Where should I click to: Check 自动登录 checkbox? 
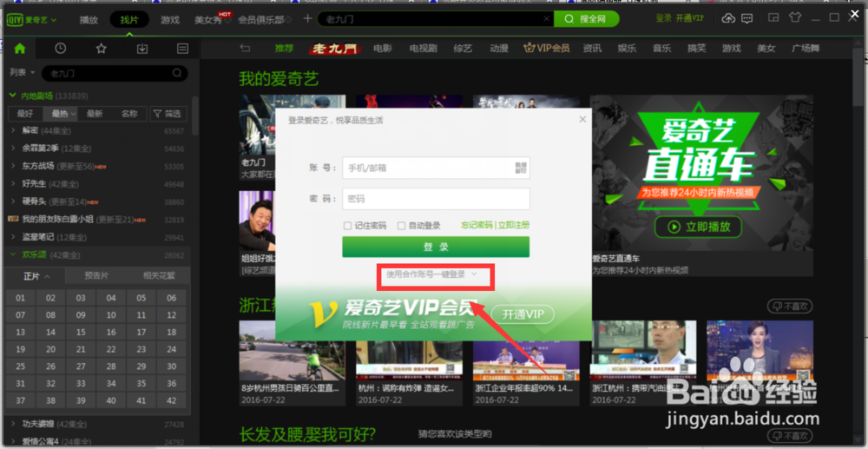(x=402, y=225)
